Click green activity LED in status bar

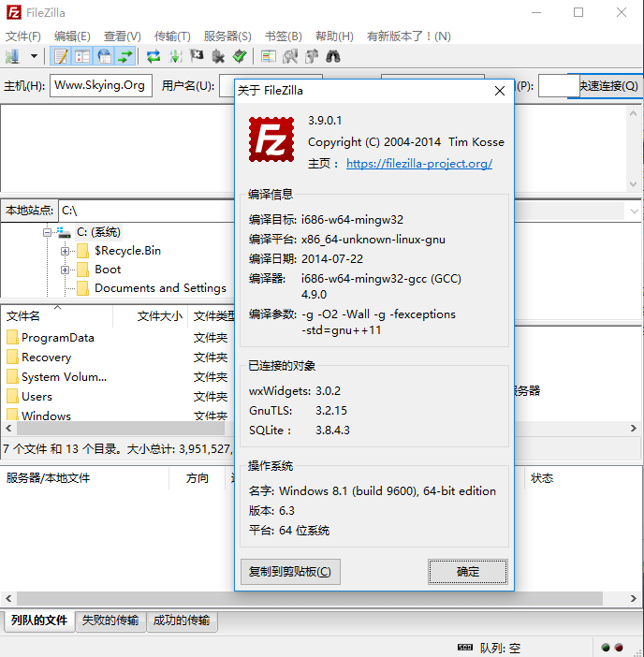pos(606,648)
